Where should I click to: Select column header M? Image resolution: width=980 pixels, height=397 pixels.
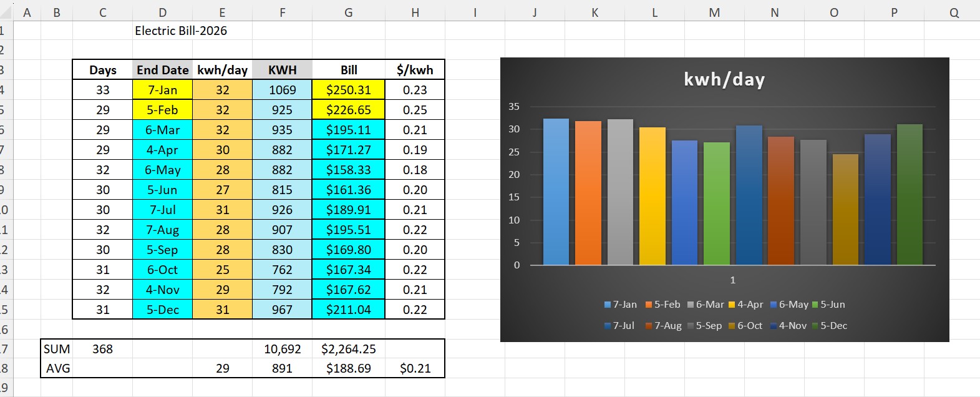(714, 12)
